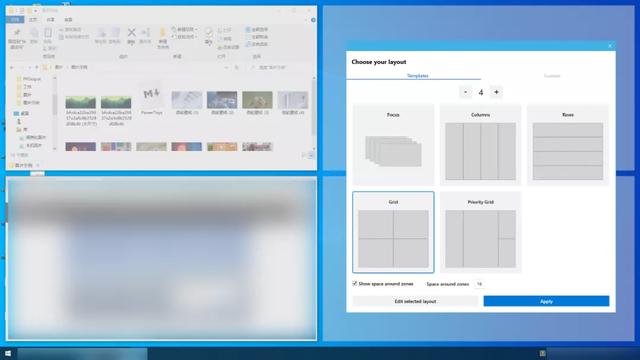Select the Grid layout template
Image resolution: width=640 pixels, height=360 pixels.
tap(393, 232)
